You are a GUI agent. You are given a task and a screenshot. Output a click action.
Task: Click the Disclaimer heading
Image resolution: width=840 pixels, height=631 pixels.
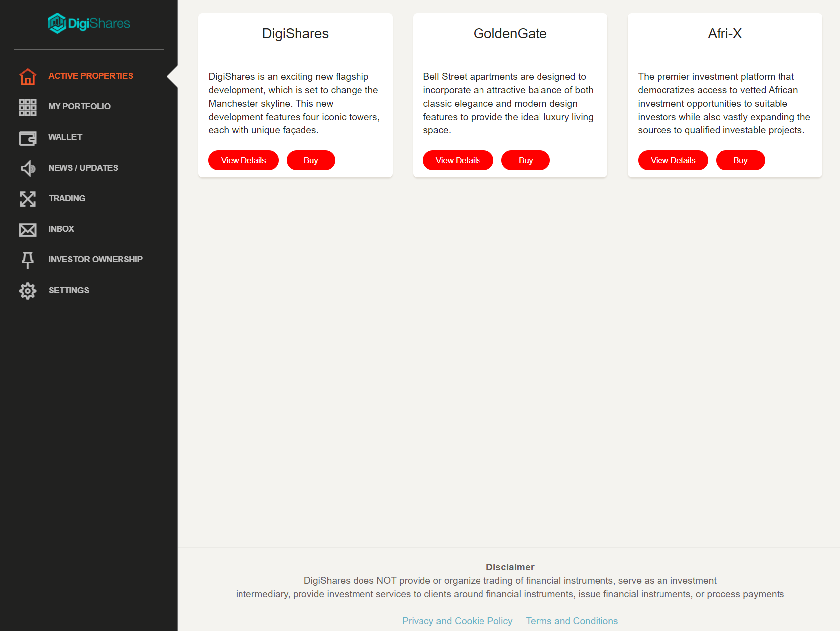pos(510,567)
